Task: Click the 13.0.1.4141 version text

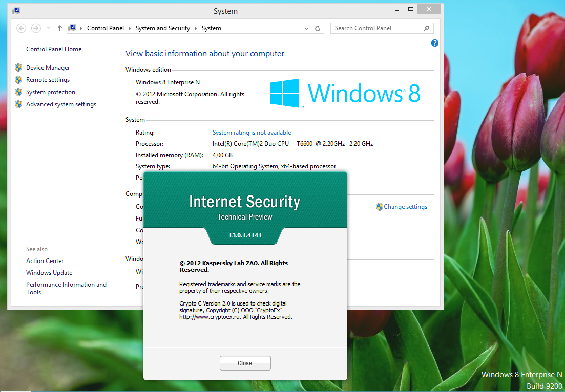Action: (x=245, y=235)
